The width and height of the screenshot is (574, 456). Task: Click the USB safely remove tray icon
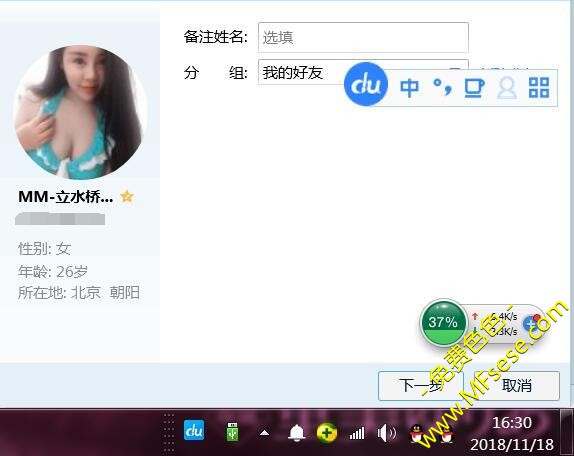[x=232, y=432]
